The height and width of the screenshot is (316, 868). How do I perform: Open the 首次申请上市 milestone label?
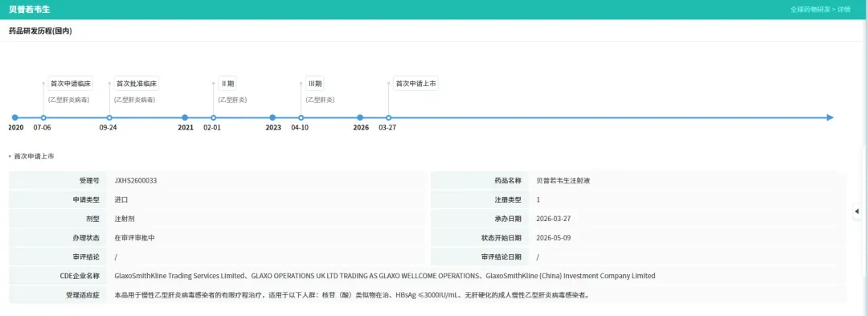[416, 84]
